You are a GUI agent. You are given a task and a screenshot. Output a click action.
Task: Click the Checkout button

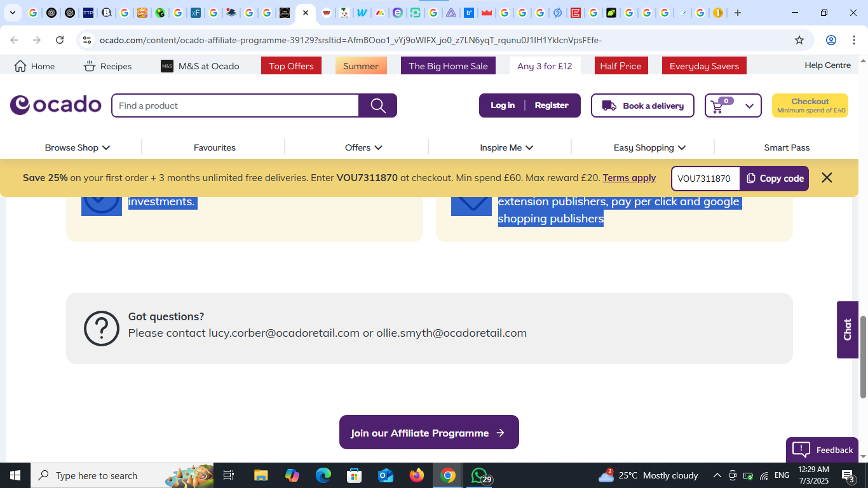pos(810,105)
